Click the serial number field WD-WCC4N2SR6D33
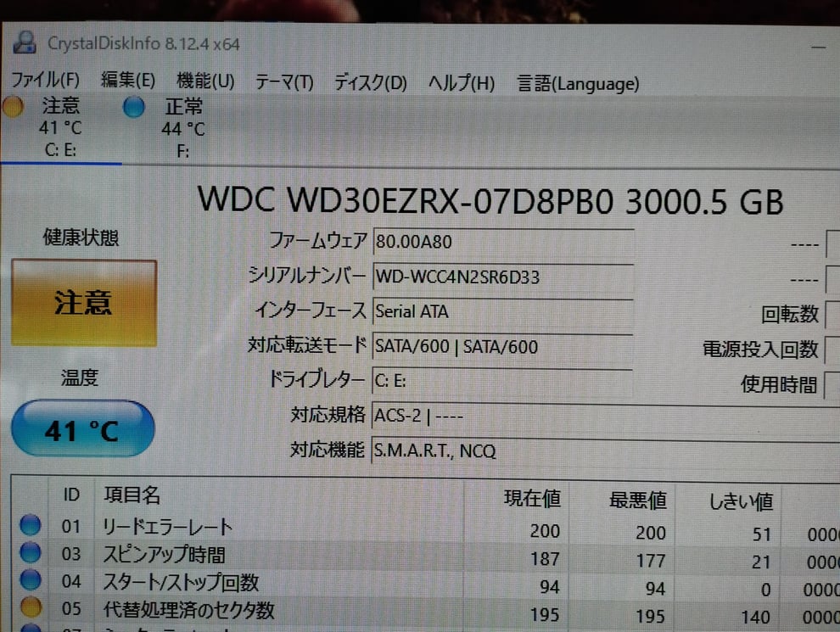The height and width of the screenshot is (632, 840). click(x=503, y=277)
